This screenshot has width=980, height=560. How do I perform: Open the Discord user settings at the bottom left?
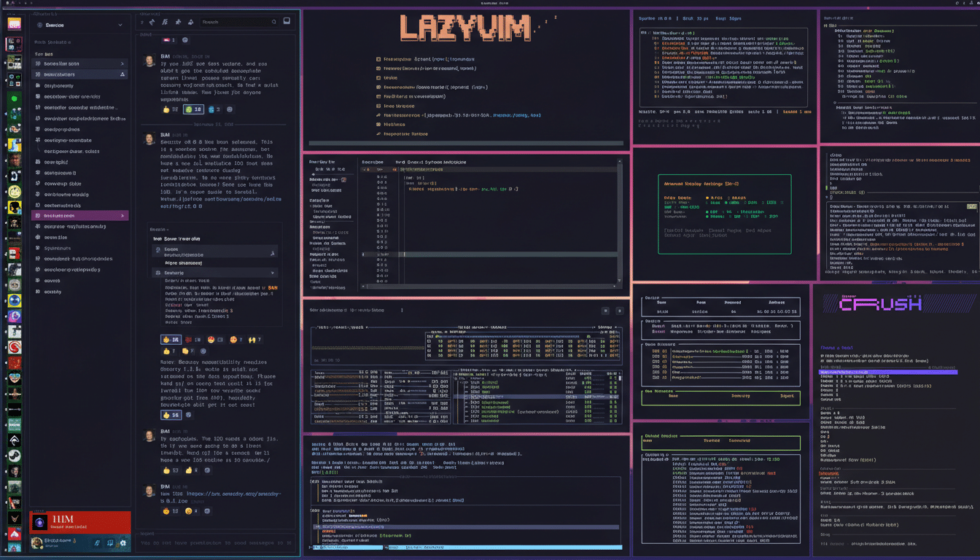pos(124,543)
